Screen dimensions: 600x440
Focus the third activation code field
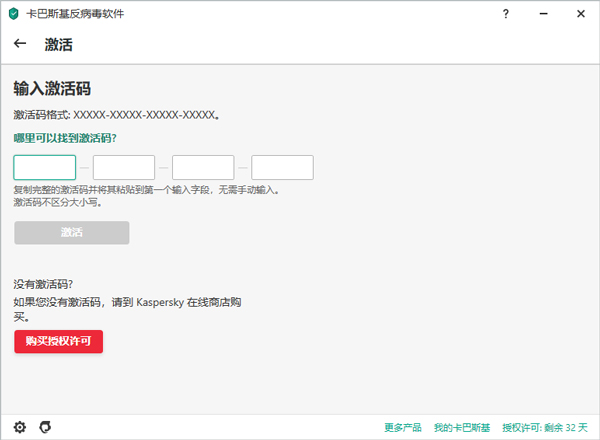point(203,167)
